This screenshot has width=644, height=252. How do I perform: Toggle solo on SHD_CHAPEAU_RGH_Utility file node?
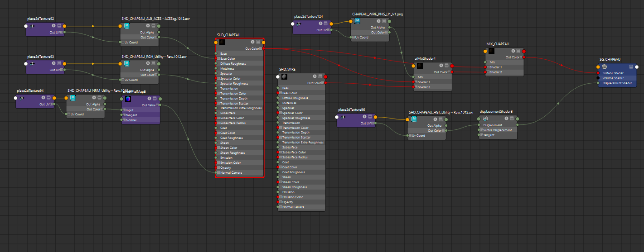click(x=148, y=64)
